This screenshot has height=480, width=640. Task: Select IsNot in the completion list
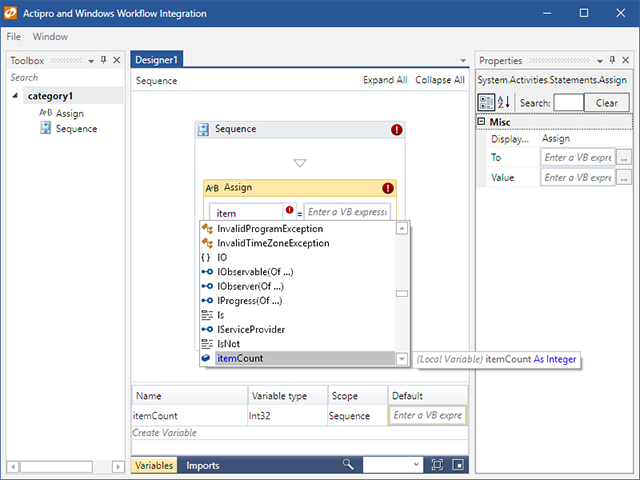tap(298, 344)
